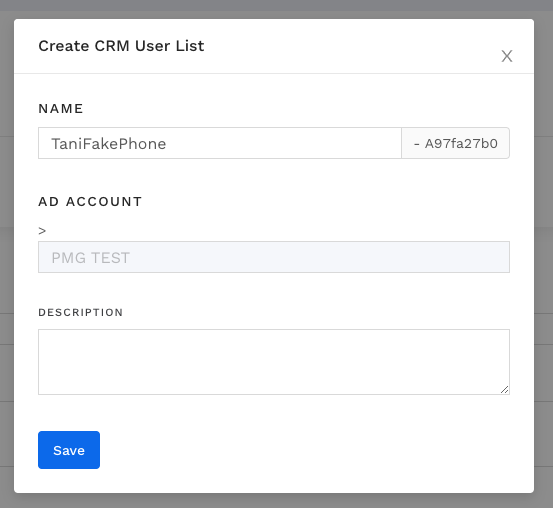Click the word 'Save' on the blue button
553x508 pixels.
(69, 450)
